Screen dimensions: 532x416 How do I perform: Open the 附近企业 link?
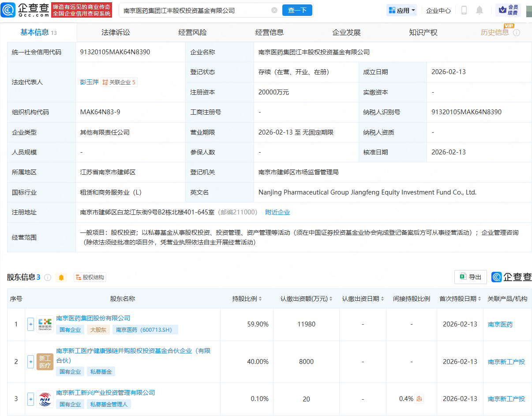click(277, 212)
